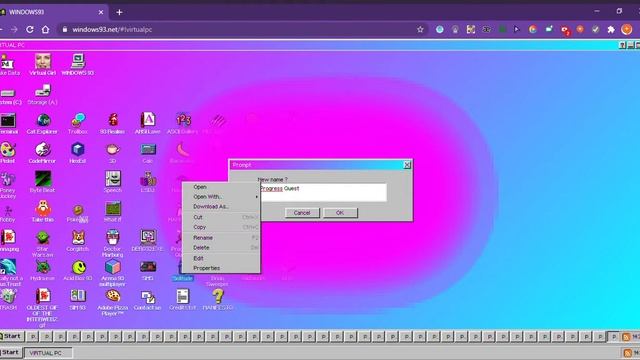Viewport: 640px width, 360px height.
Task: Launch the HexEd cube icon
Action: click(x=78, y=153)
